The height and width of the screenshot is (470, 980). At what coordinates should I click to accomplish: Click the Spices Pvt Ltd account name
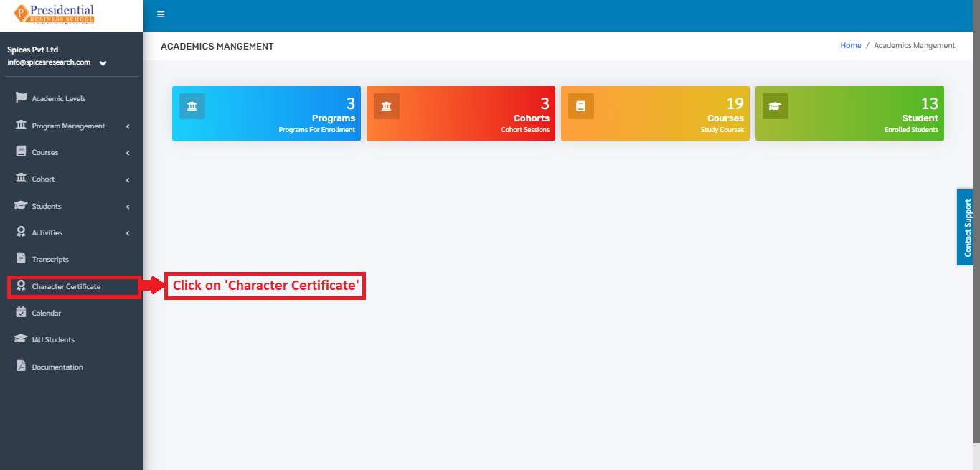[32, 50]
